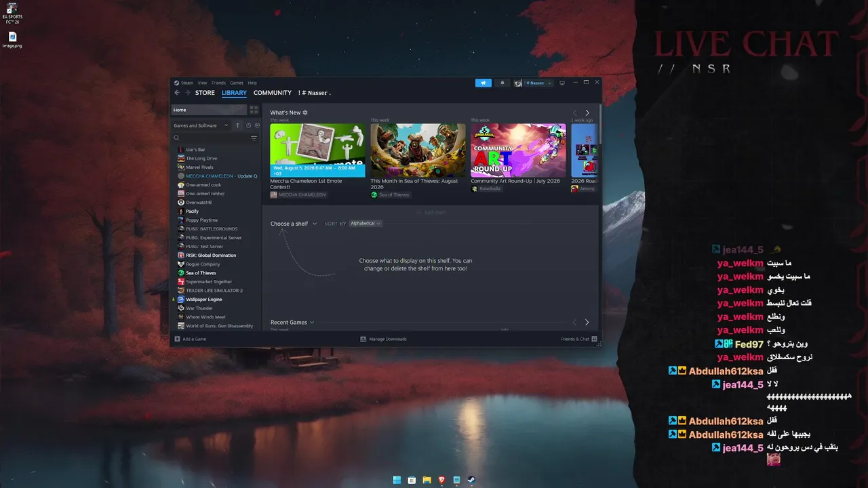Open Friends & Chat link
The height and width of the screenshot is (488, 868).
click(575, 339)
